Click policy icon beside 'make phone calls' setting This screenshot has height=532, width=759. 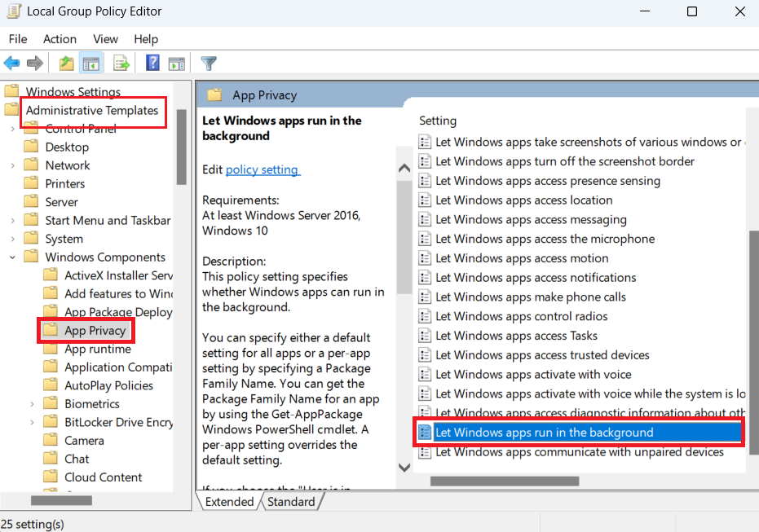pos(425,297)
